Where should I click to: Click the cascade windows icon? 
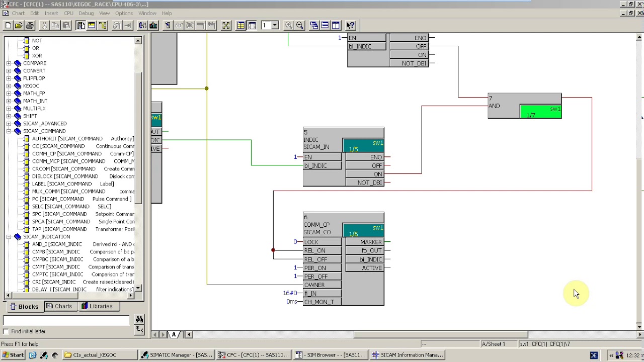tap(314, 25)
